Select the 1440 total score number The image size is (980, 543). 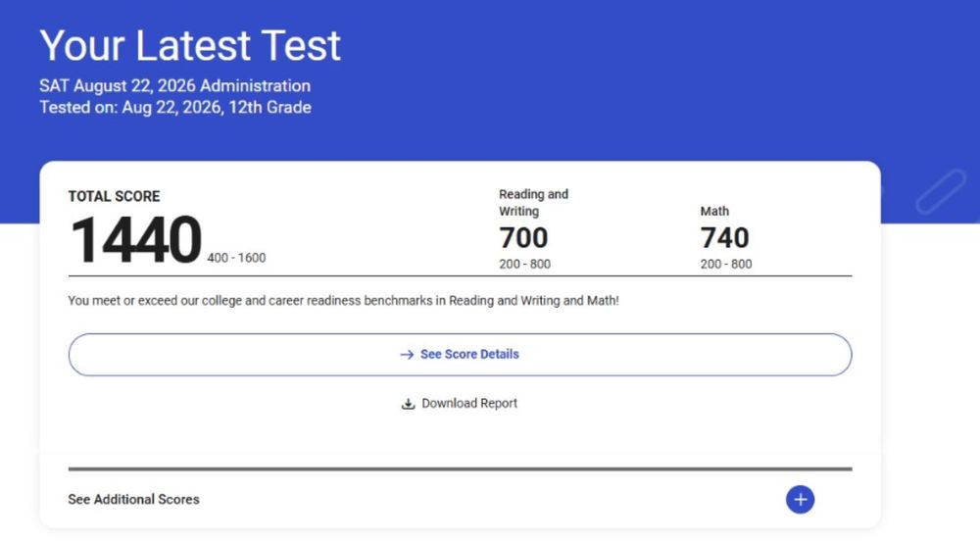point(135,240)
